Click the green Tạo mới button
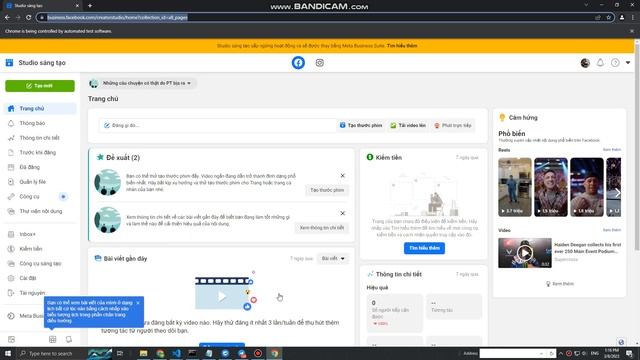This screenshot has width=640, height=360. point(40,86)
